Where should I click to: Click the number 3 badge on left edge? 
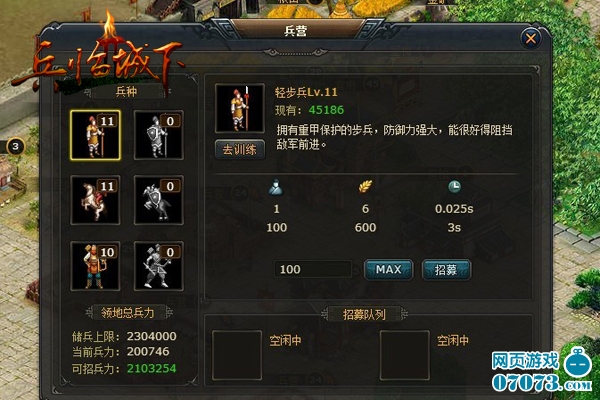[x=15, y=146]
